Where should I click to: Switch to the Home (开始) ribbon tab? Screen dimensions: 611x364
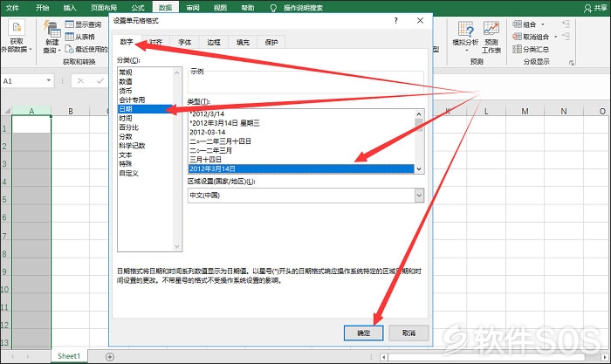(x=42, y=8)
